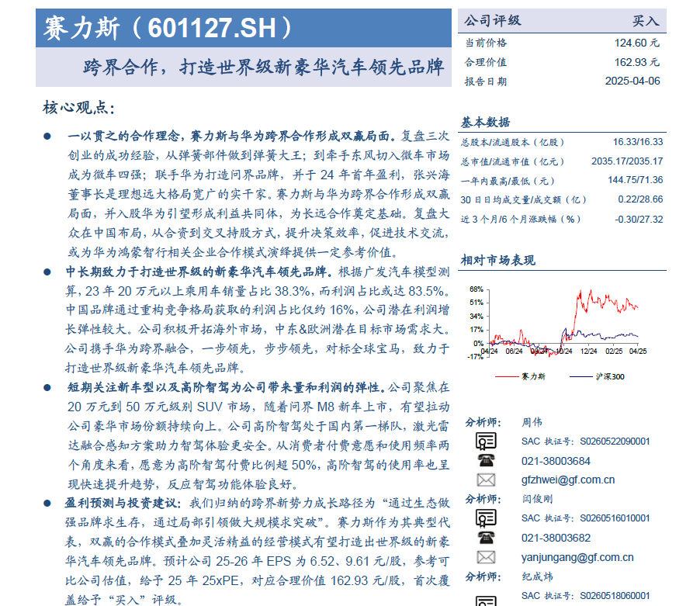700x606 pixels.
Task: Click the 基本数据 section heading
Action: [x=485, y=123]
